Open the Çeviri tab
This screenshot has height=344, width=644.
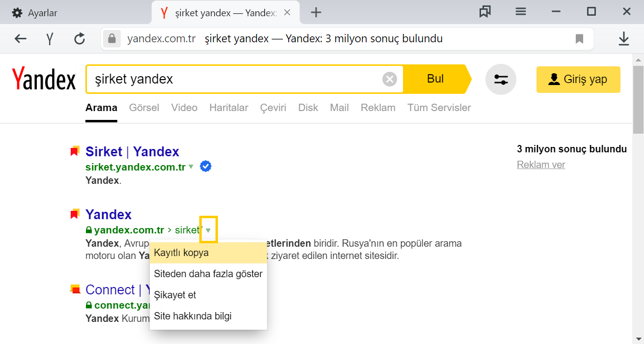(273, 108)
